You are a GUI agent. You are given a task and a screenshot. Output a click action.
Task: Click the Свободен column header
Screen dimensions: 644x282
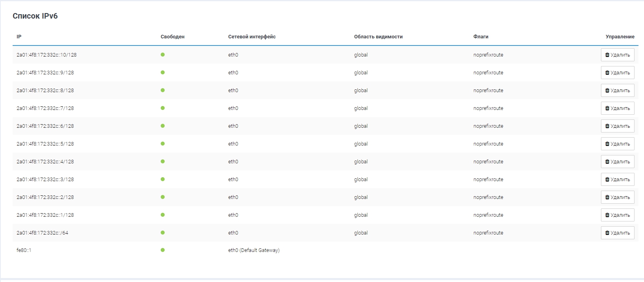pyautogui.click(x=173, y=37)
